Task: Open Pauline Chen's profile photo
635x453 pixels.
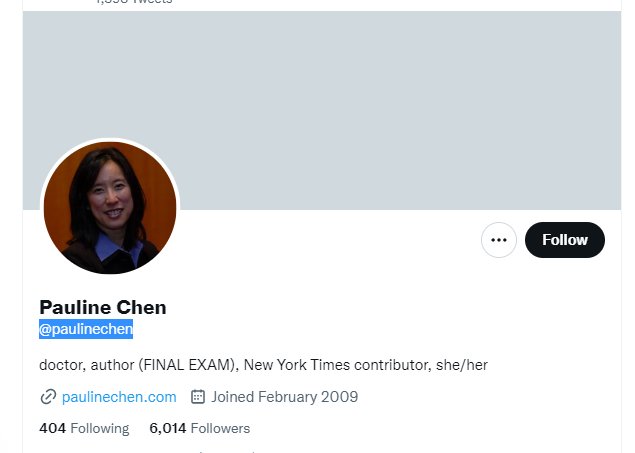Action: (x=110, y=208)
